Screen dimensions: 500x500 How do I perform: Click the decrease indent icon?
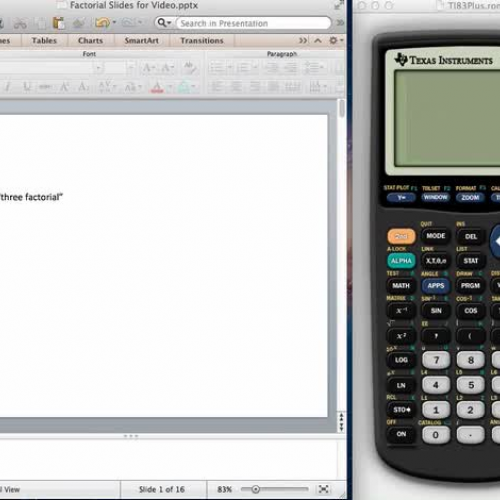coord(272,68)
